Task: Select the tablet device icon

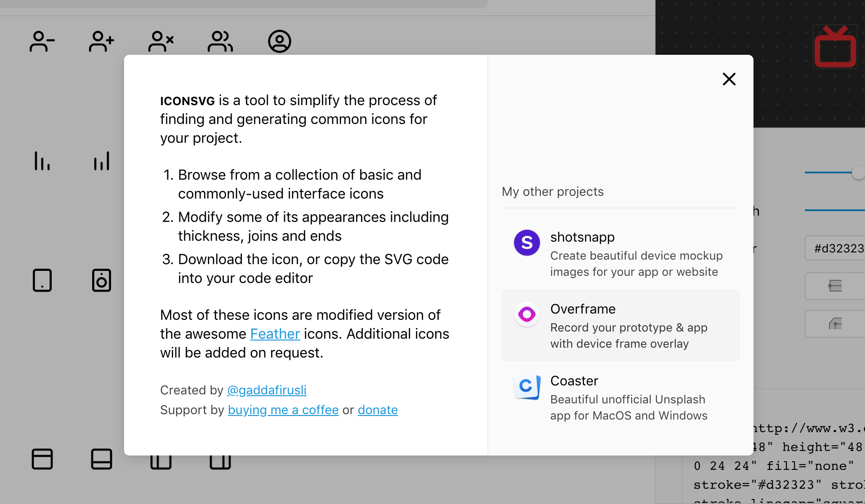Action: tap(42, 280)
